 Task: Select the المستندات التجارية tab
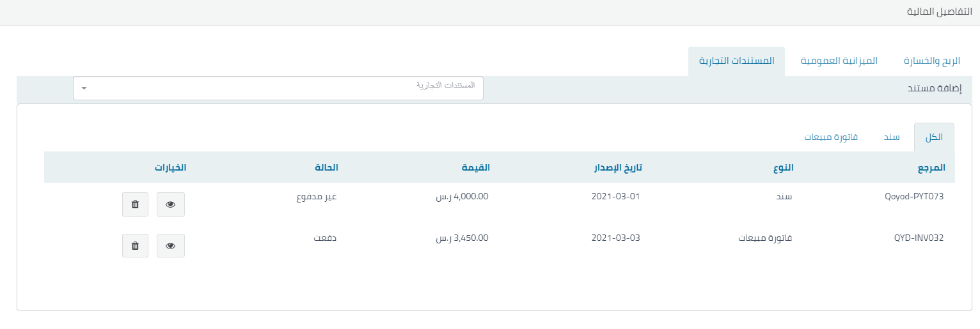[736, 61]
